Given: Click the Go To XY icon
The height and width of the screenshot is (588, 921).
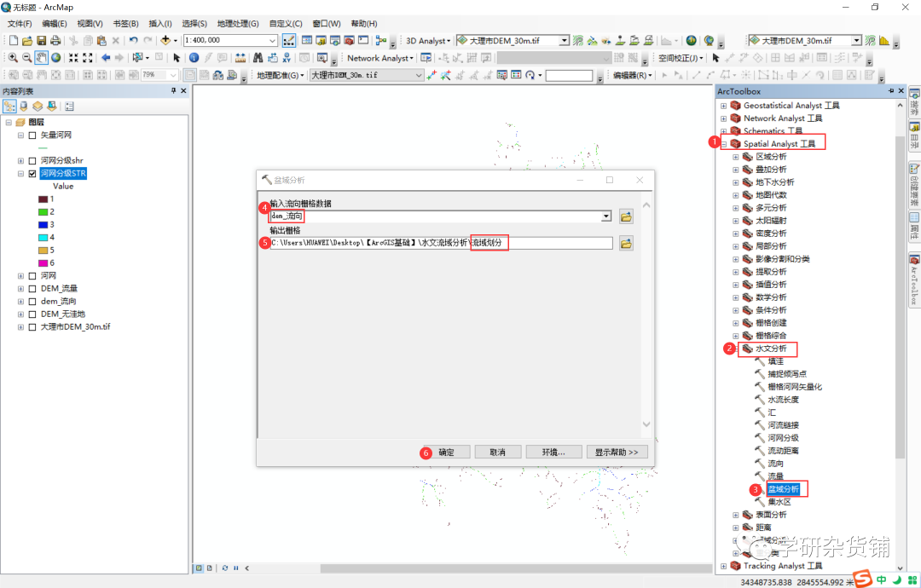Looking at the screenshot, I should [286, 57].
